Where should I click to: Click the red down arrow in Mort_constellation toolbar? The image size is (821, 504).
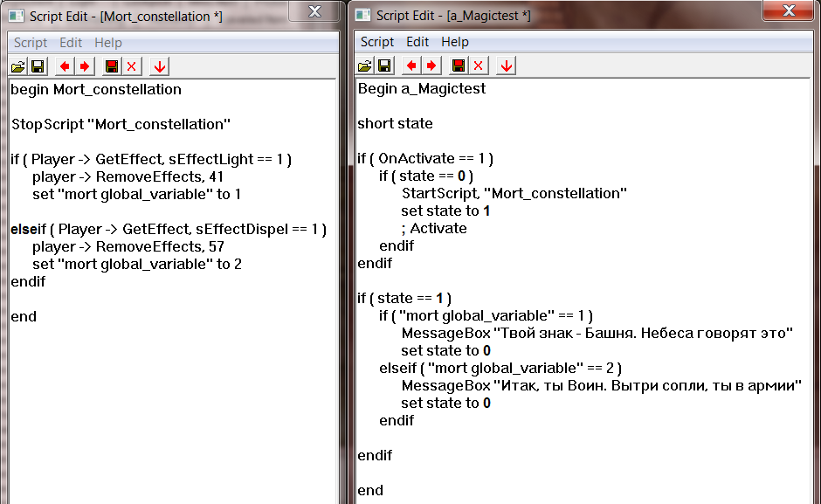[x=160, y=66]
